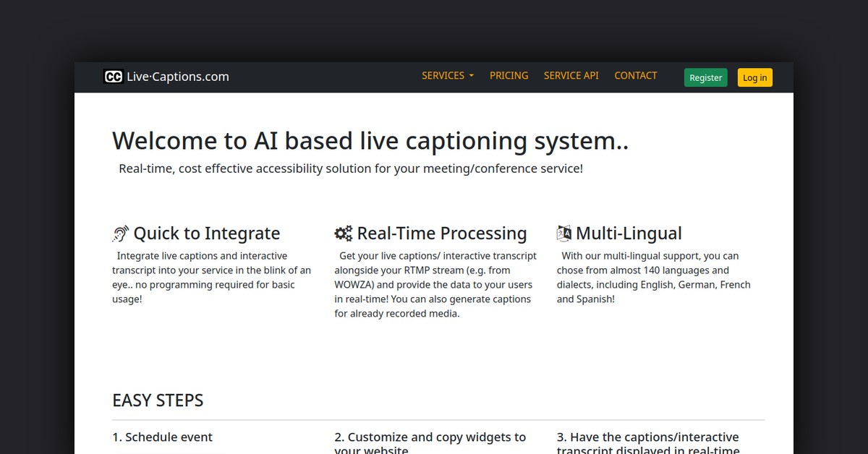
Task: Go to the CONTACT page
Action: tap(635, 75)
